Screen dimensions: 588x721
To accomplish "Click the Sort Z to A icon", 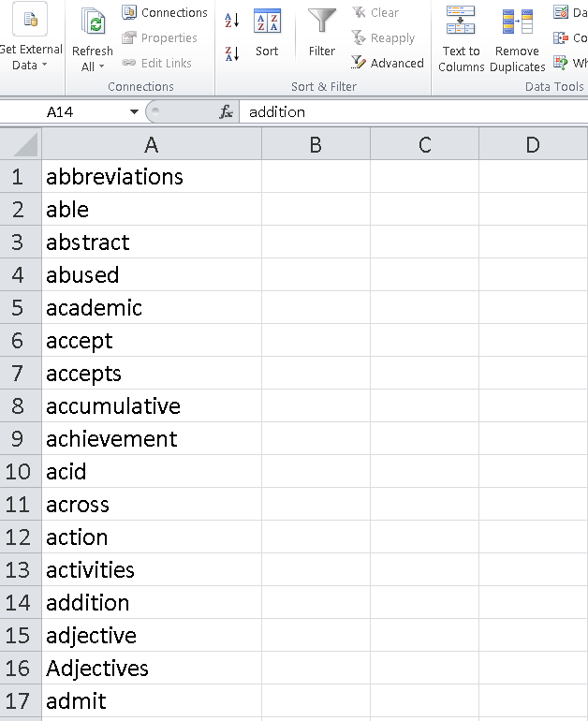I will pos(231,53).
